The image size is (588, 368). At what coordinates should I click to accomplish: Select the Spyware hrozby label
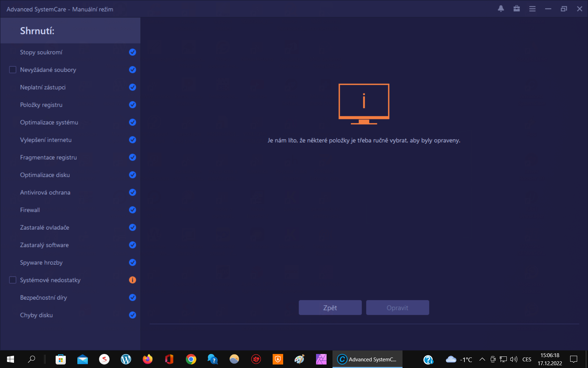41,263
